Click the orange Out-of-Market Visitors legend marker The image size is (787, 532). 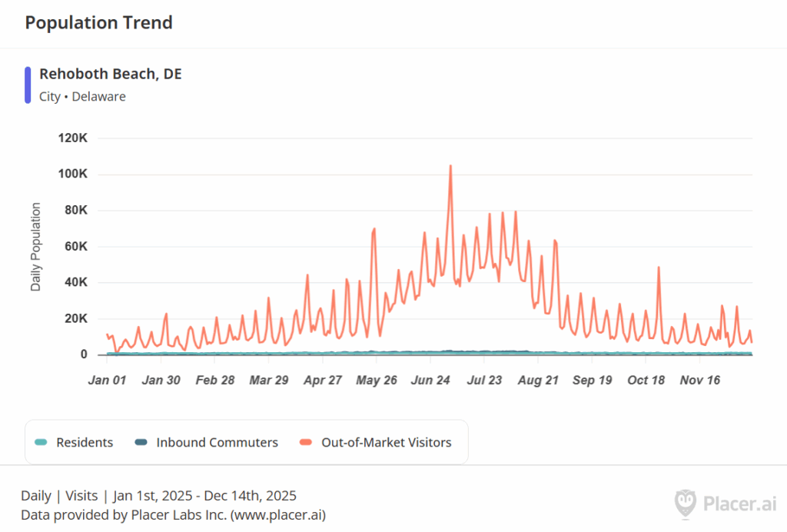pyautogui.click(x=306, y=442)
